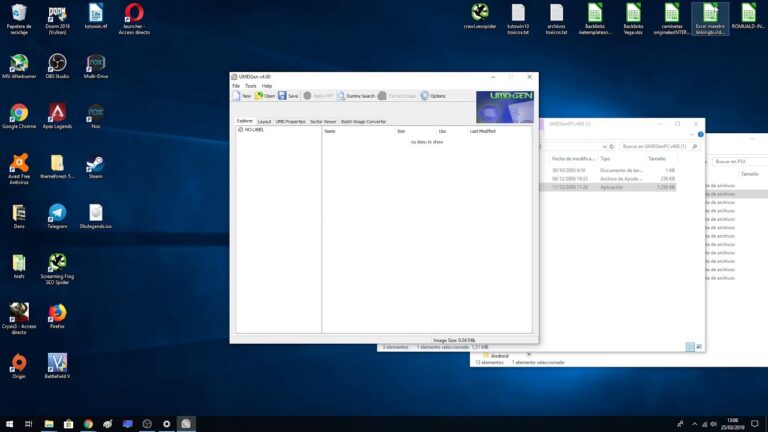The image size is (768, 432).
Task: Select the Steam desktop shortcut
Action: pyautogui.click(x=95, y=164)
